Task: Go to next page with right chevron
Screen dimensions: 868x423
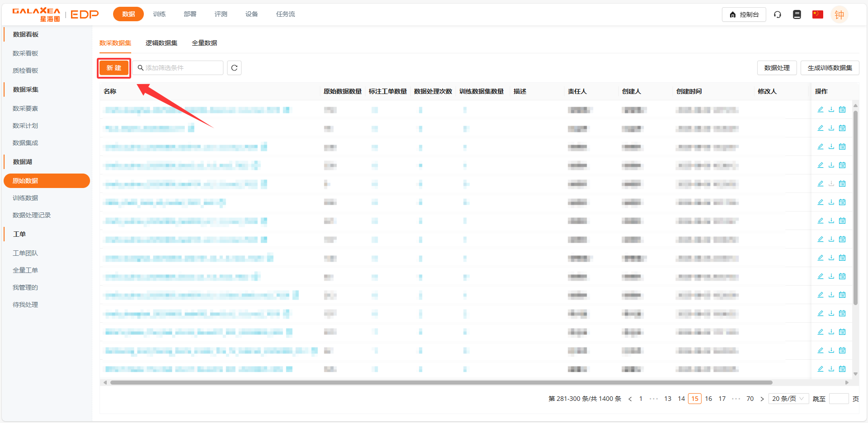Action: pos(762,399)
